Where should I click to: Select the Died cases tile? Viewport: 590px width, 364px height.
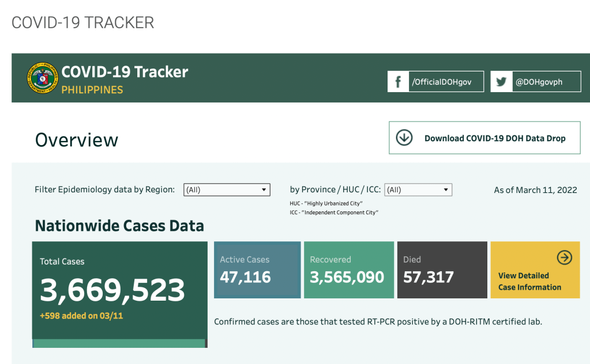click(x=440, y=270)
